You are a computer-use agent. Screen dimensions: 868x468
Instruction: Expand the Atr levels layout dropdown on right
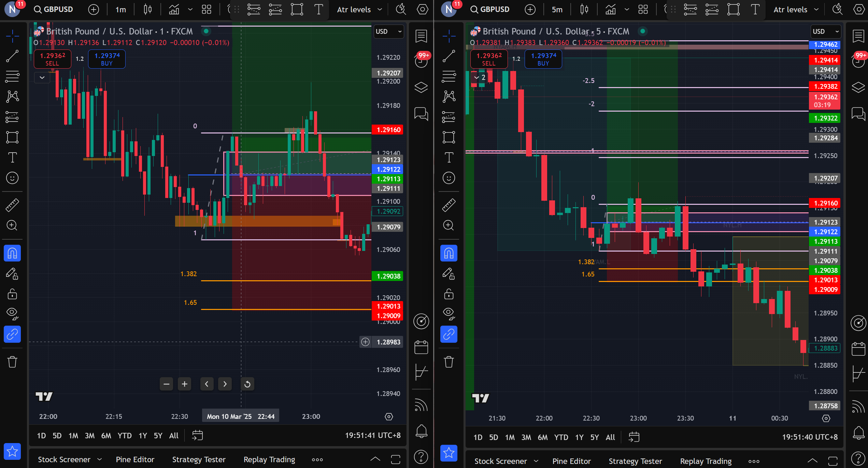point(816,10)
